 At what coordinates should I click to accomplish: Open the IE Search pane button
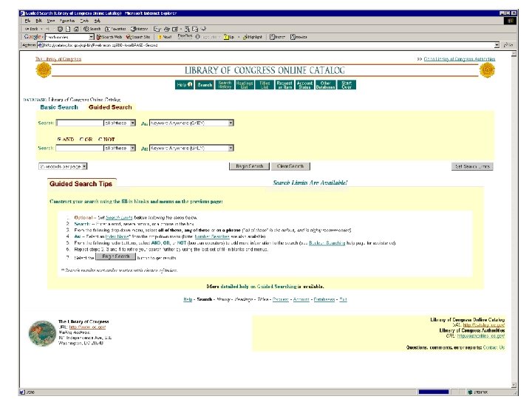pyautogui.click(x=92, y=29)
